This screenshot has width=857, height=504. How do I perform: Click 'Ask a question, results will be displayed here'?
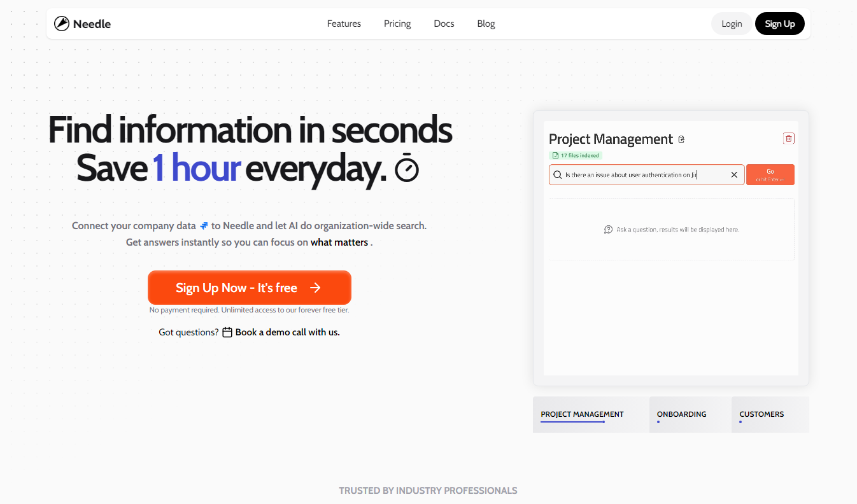tap(677, 230)
